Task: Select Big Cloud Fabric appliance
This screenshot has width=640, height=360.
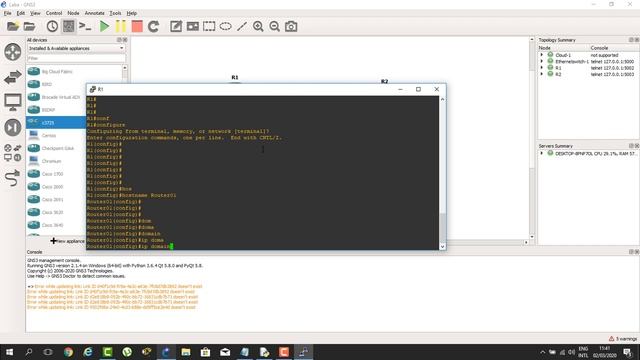Action: (57, 71)
